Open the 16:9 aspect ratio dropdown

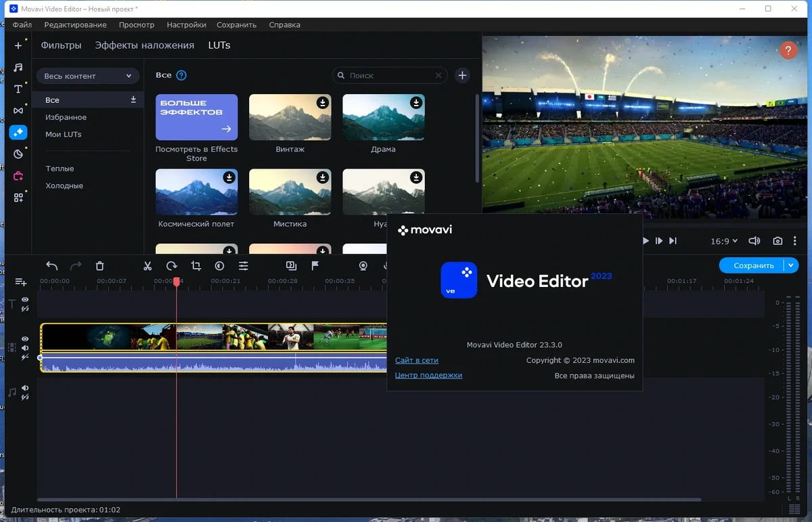tap(723, 241)
